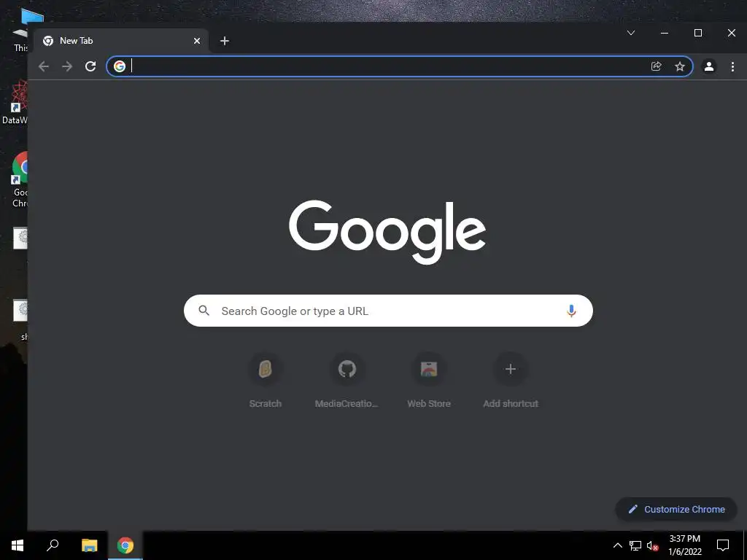Image resolution: width=747 pixels, height=560 pixels.
Task: Open Windows taskbar search
Action: click(53, 545)
